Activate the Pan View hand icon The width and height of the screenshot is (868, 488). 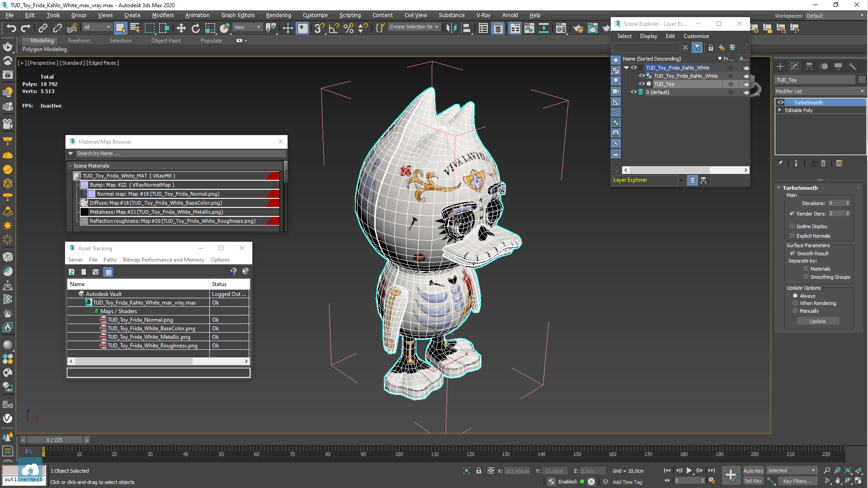click(837, 481)
